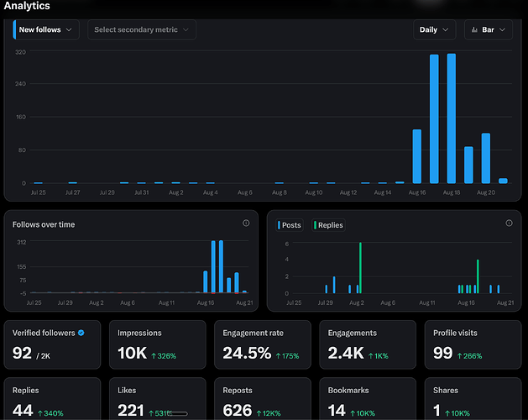528x420 pixels.
Task: Click the 175% Engagement rate change indicator
Action: [x=287, y=356]
